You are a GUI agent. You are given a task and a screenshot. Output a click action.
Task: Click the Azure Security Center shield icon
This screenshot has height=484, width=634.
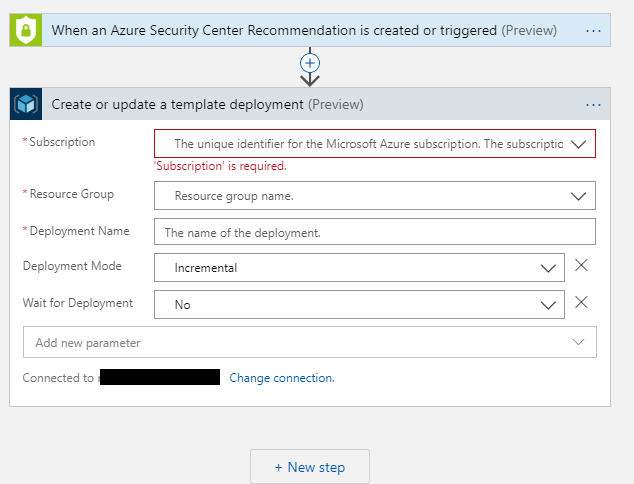point(26,30)
